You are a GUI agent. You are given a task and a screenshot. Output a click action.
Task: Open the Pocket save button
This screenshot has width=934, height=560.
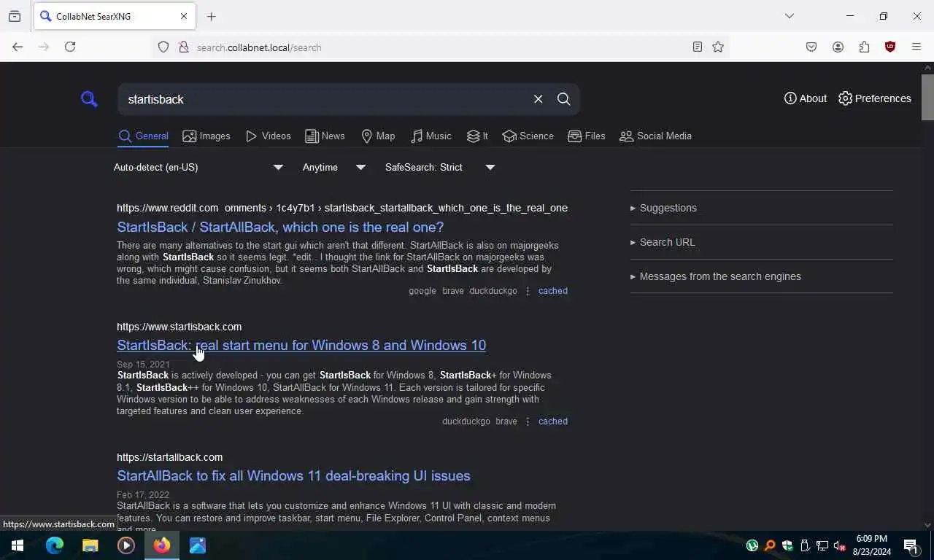point(811,47)
